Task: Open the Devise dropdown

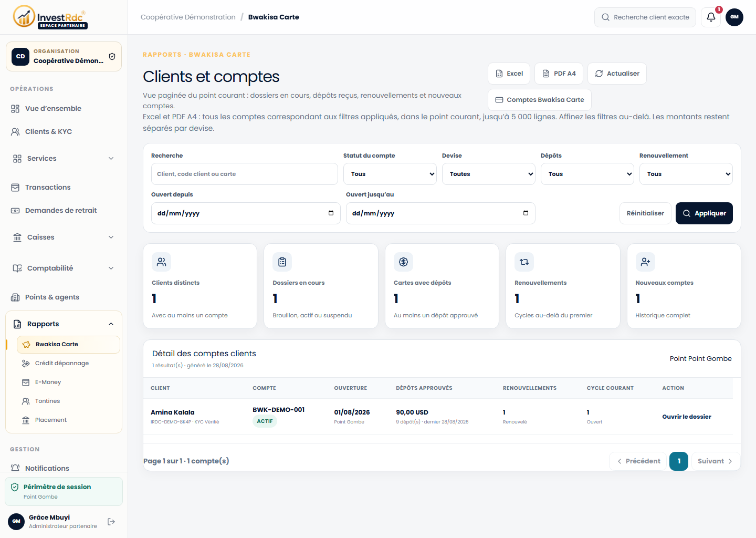Action: pos(489,174)
